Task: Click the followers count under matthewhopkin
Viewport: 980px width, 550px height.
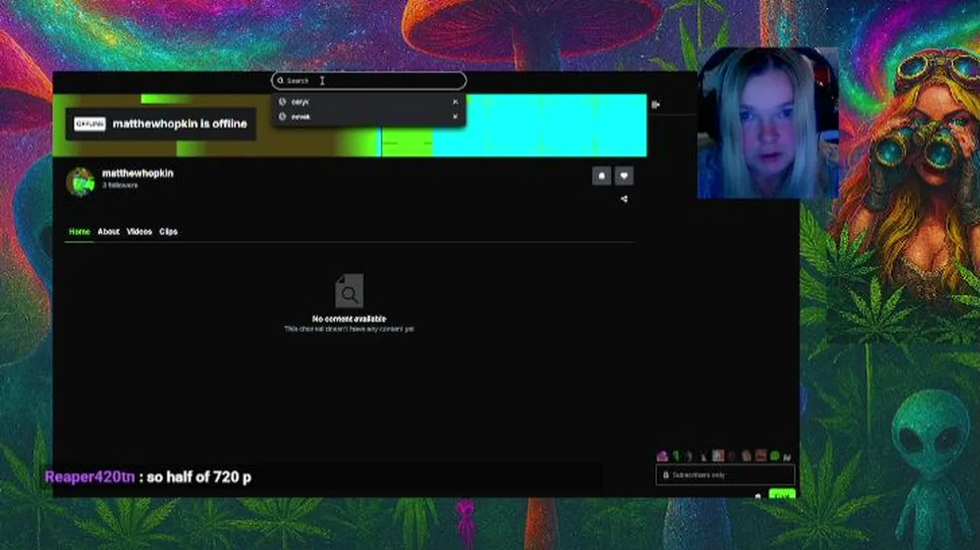Action: pyautogui.click(x=120, y=186)
